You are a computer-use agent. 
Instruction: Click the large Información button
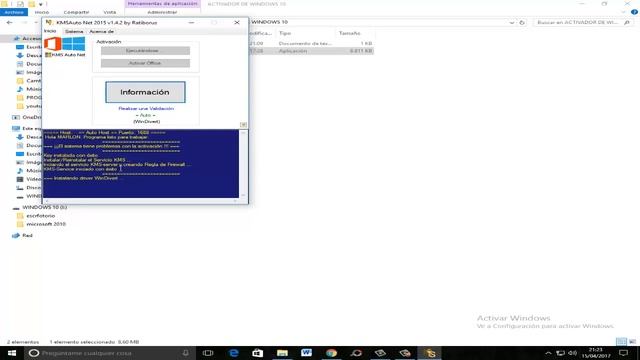(x=145, y=92)
